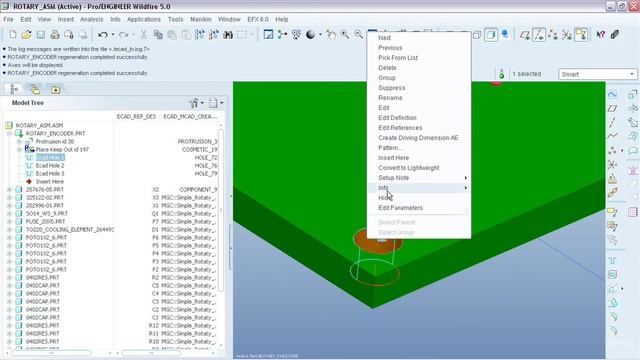Click the green traffic light regeneration status icon

click(502, 74)
